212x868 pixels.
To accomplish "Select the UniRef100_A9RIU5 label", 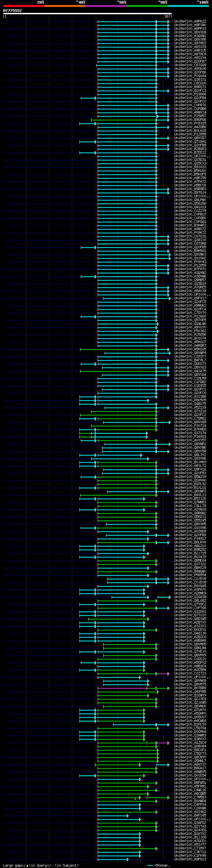I will pyautogui.click(x=190, y=51).
